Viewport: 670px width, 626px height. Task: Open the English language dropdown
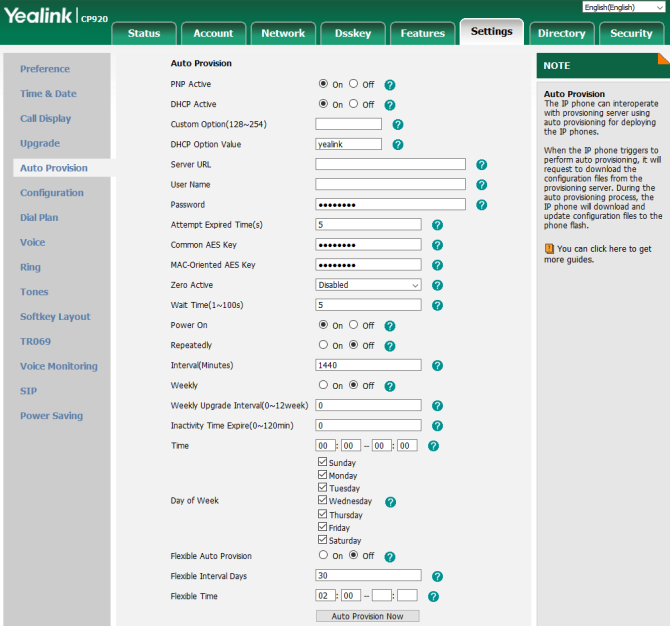point(623,7)
